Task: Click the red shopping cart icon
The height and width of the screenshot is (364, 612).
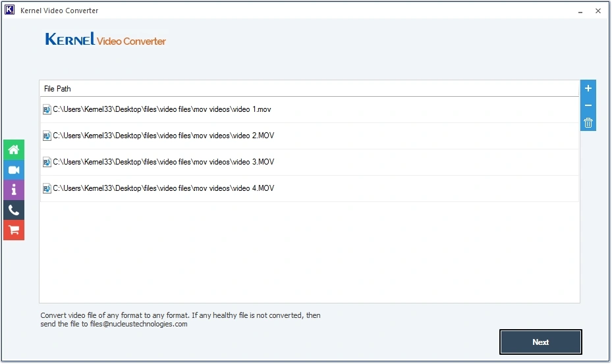Action: coord(14,230)
